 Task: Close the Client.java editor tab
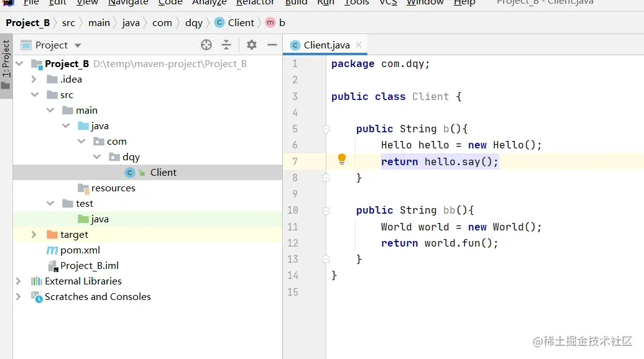(x=359, y=45)
